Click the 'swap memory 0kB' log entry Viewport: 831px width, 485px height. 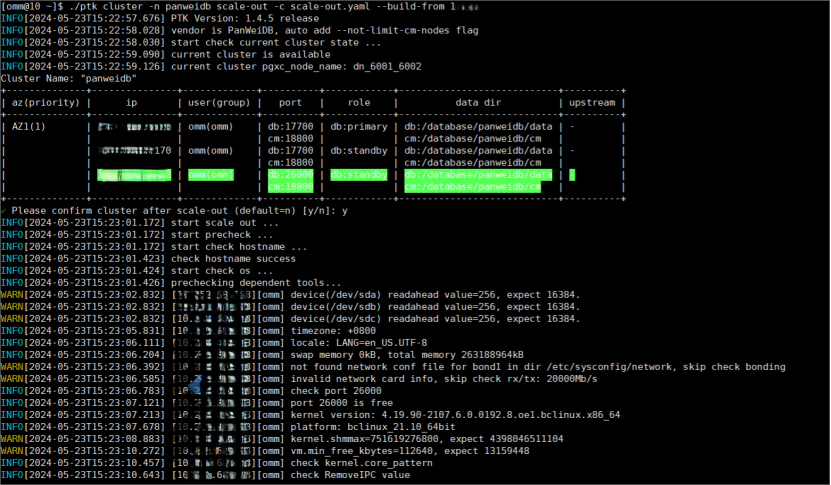[407, 355]
